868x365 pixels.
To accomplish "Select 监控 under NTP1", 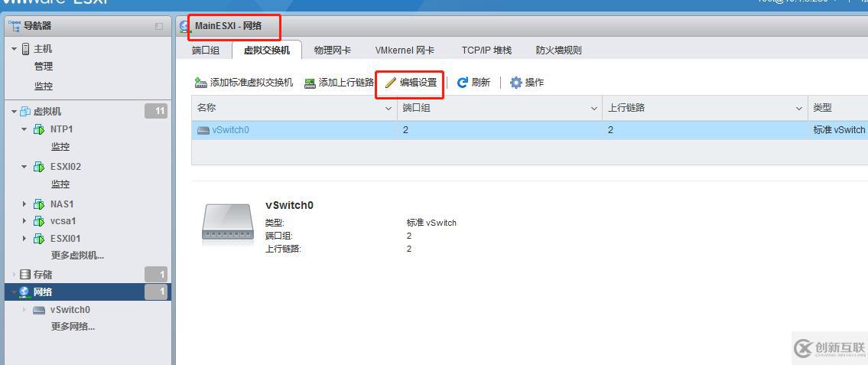I will click(60, 147).
